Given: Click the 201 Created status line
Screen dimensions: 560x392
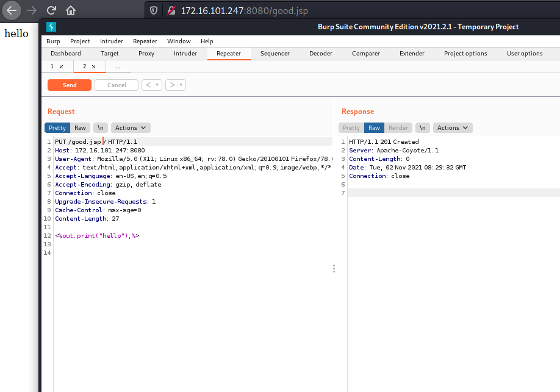Looking at the screenshot, I should pyautogui.click(x=384, y=141).
